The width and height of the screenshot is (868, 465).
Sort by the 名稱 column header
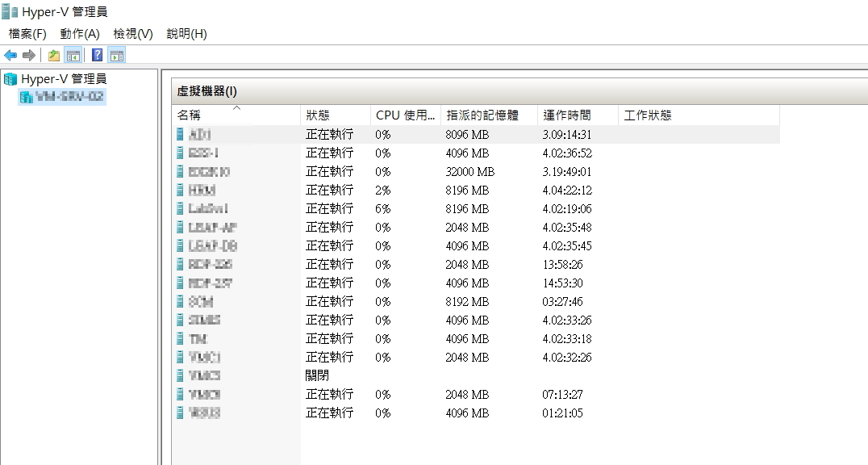click(237, 115)
